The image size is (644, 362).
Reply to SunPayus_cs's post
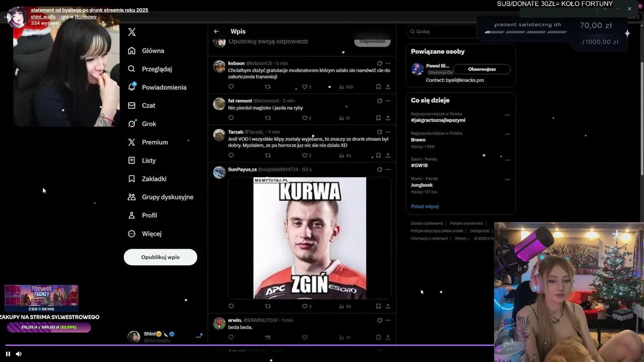pos(231,306)
